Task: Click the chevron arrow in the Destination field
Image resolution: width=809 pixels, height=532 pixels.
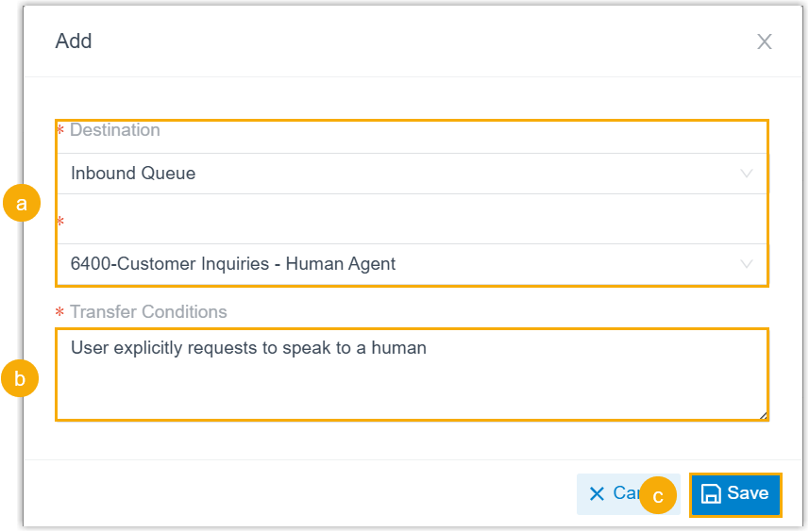Action: click(x=747, y=174)
